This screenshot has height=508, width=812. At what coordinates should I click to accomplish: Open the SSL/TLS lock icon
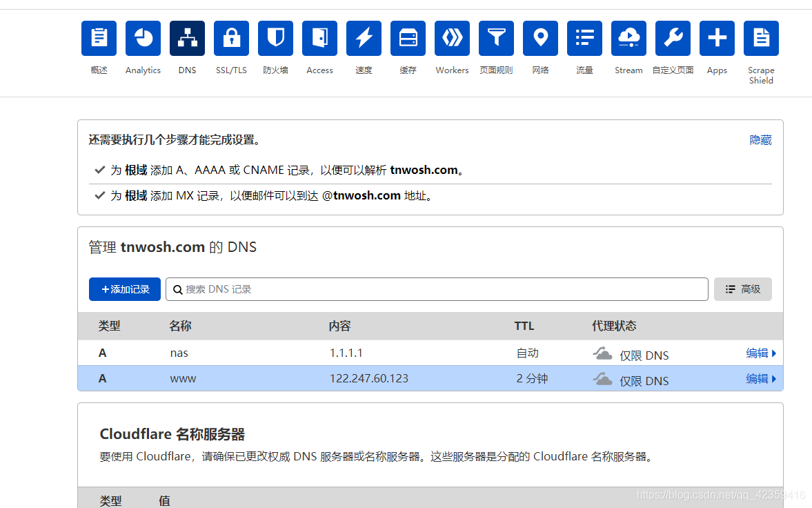[x=232, y=39]
